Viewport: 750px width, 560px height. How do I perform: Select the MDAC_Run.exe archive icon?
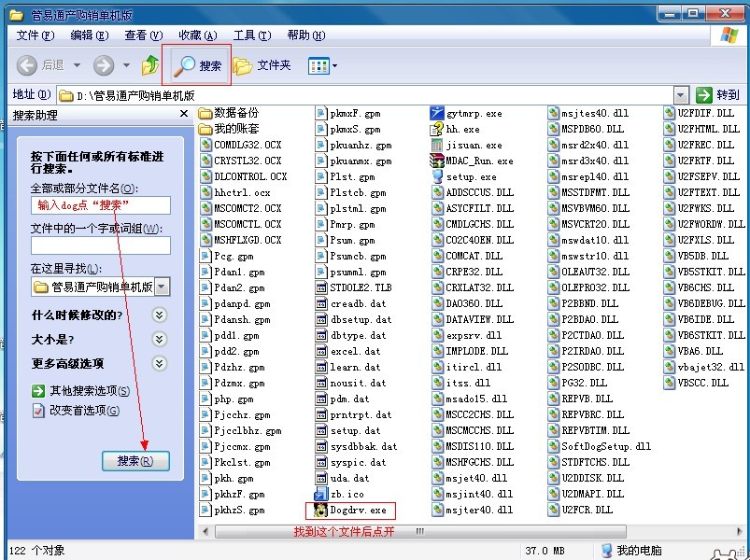coord(437,161)
